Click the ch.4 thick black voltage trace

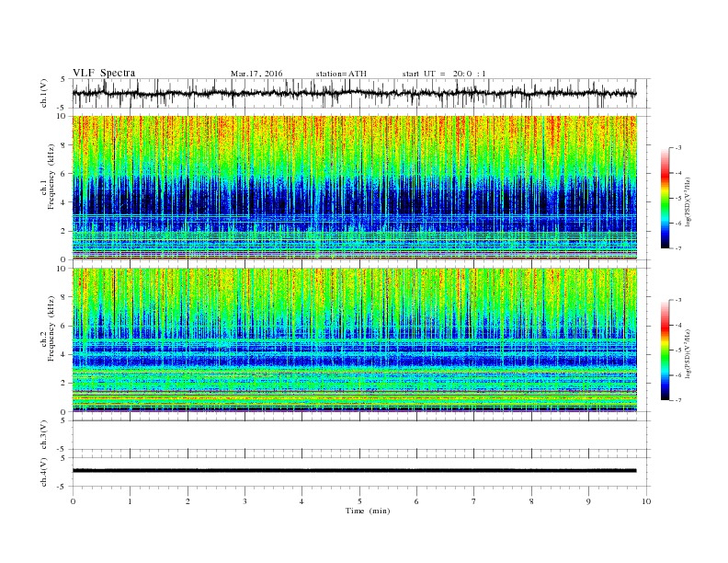(x=354, y=471)
